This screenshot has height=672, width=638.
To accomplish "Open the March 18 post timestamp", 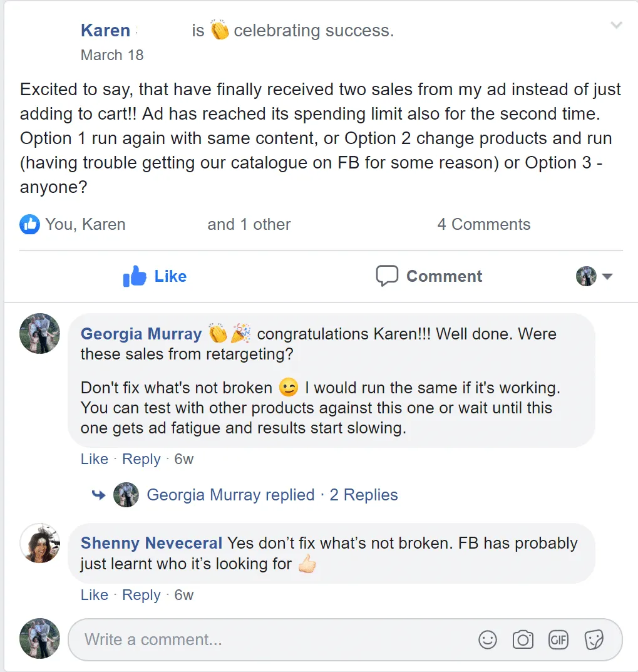I will pyautogui.click(x=112, y=55).
